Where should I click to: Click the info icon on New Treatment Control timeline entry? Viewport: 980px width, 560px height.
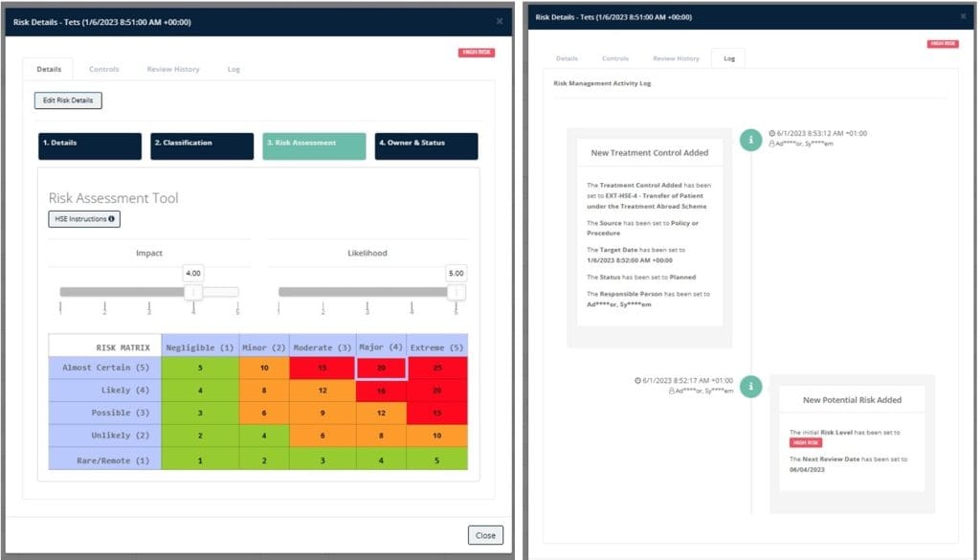[750, 140]
